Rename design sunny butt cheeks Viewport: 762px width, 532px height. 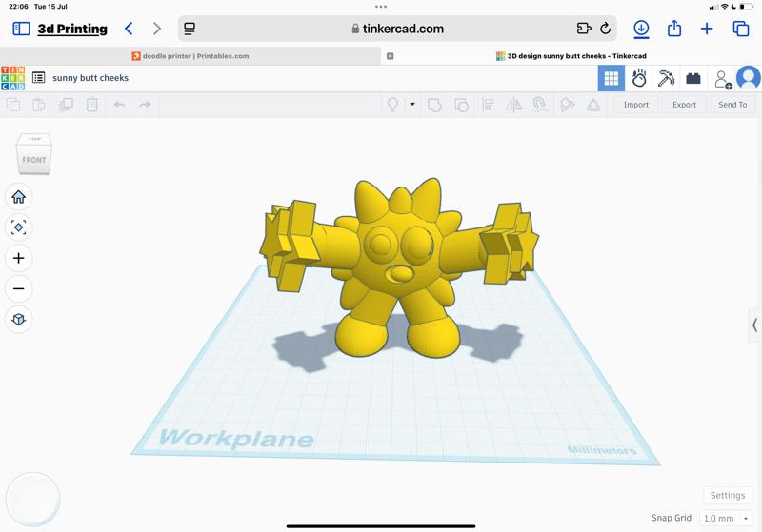coord(90,78)
